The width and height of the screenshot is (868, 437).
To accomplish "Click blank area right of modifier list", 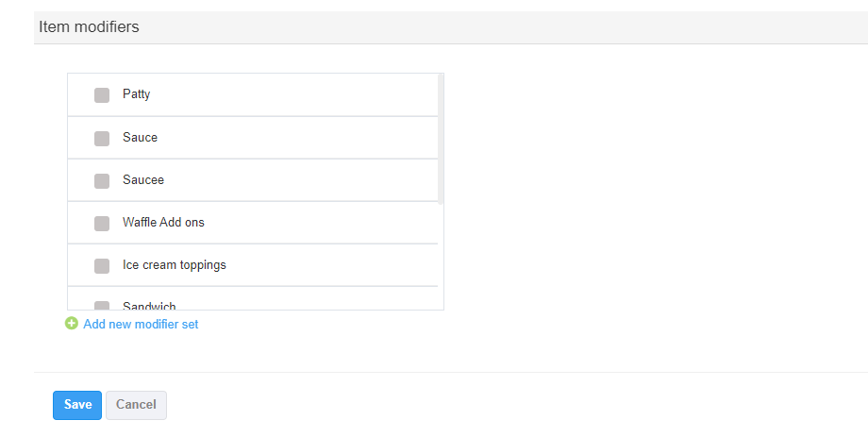I will coord(642,189).
